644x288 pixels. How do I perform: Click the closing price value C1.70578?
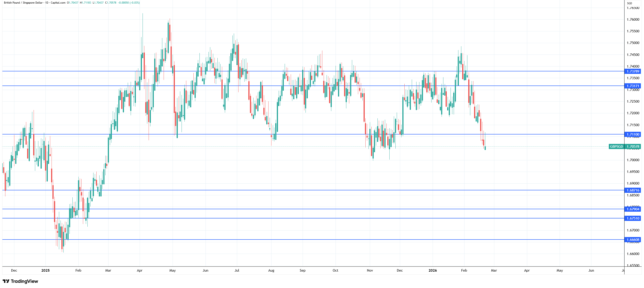(x=111, y=3)
